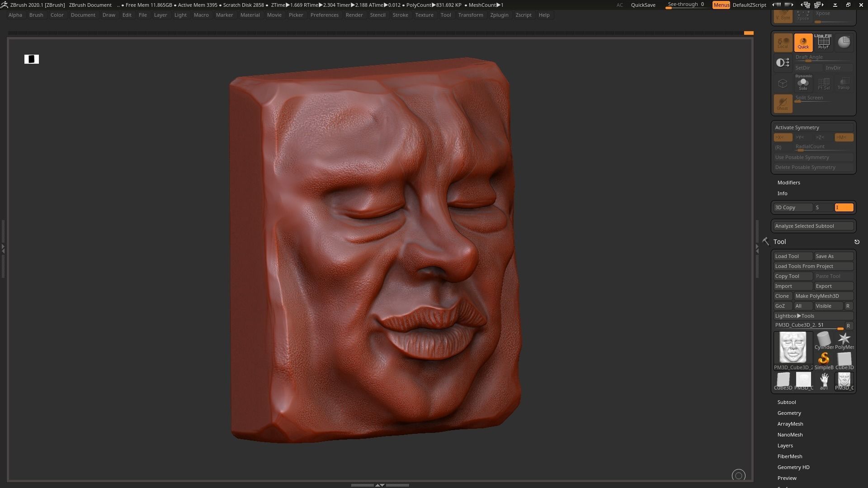Click the circular gizmo icon in canvas corner
The height and width of the screenshot is (488, 868).
click(x=738, y=475)
